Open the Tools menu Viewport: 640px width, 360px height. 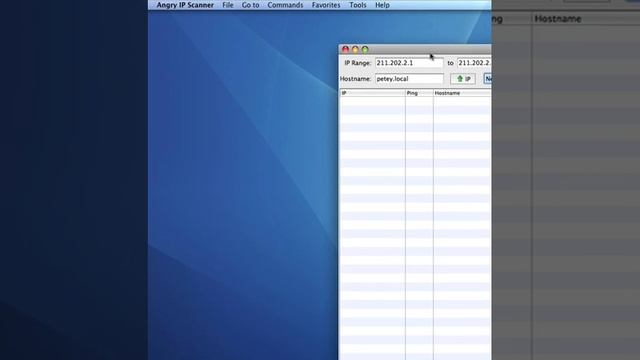click(x=358, y=5)
